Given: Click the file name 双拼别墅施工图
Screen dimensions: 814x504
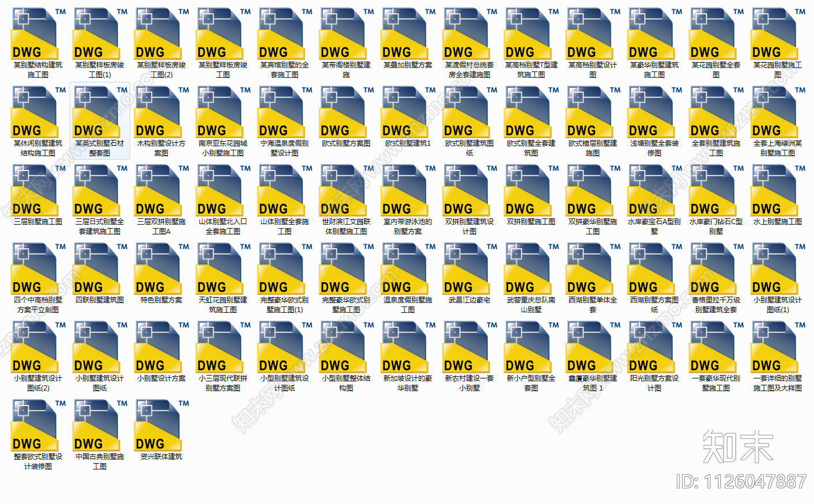Looking at the screenshot, I should (x=531, y=222).
